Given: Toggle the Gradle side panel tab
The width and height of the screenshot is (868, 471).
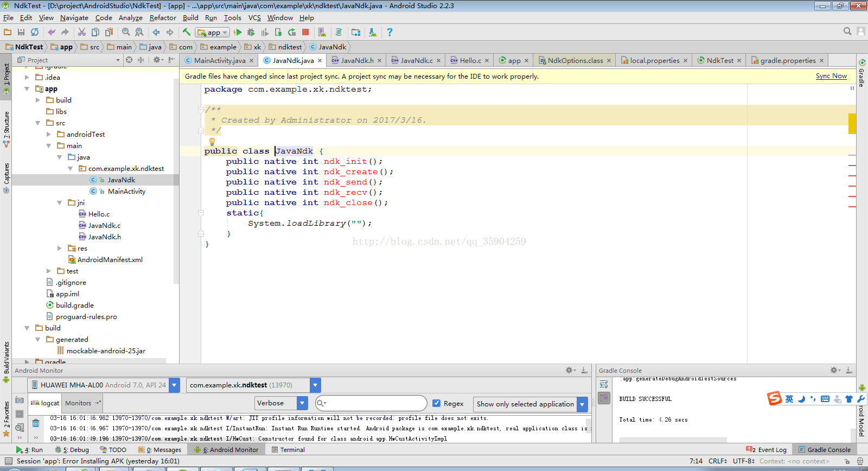Looking at the screenshot, I should pos(861,73).
